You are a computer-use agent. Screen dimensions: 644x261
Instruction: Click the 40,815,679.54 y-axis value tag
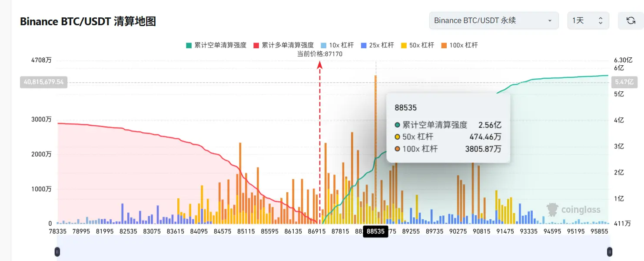coord(43,82)
